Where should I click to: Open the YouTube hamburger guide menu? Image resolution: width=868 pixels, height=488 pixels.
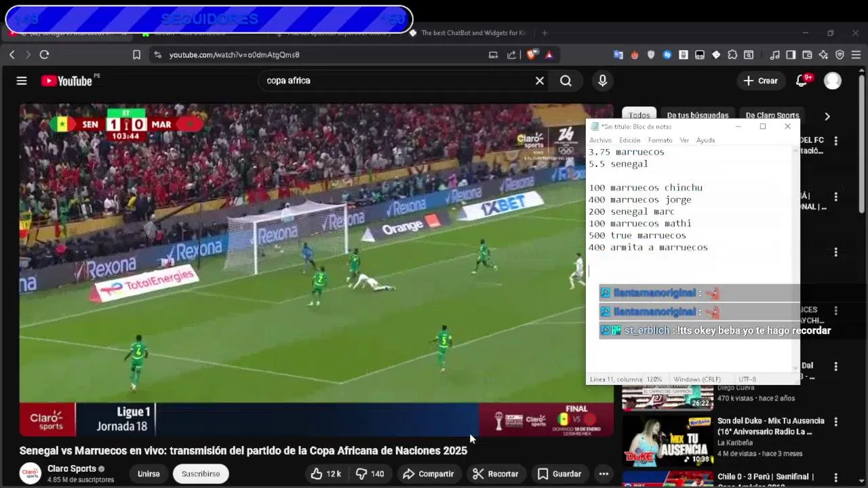[x=22, y=81]
